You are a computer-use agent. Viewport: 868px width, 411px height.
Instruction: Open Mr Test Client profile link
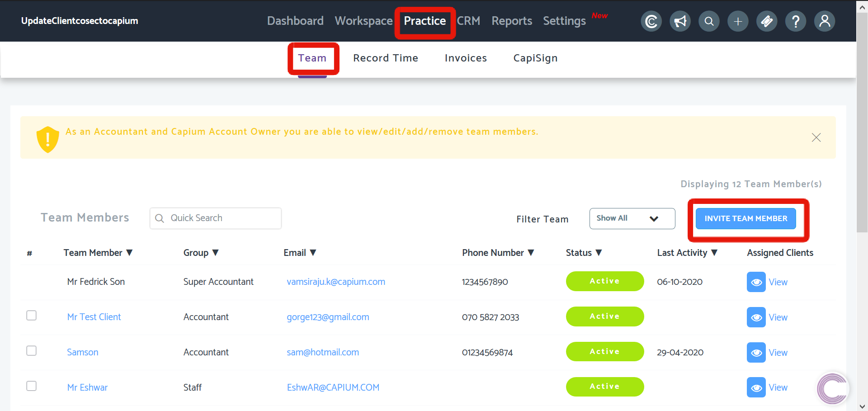94,317
